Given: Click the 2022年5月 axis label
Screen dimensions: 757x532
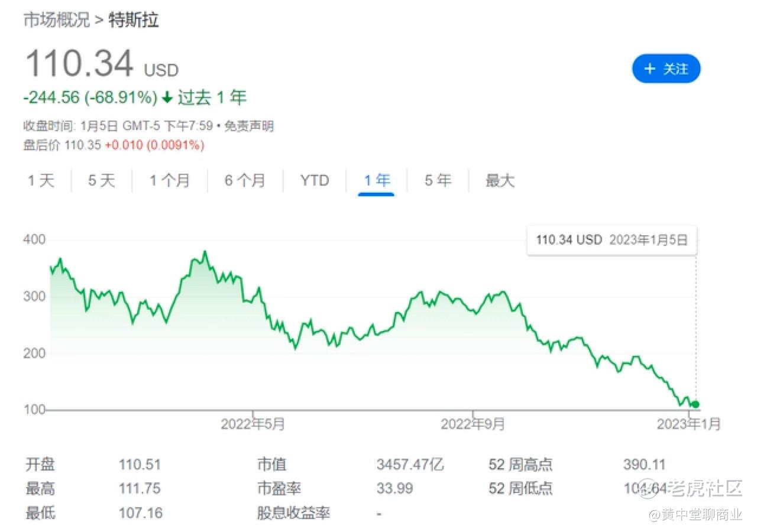Looking at the screenshot, I should click(x=253, y=424).
